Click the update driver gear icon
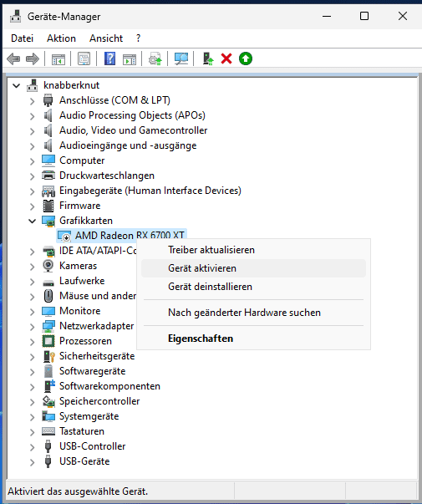 [155, 59]
